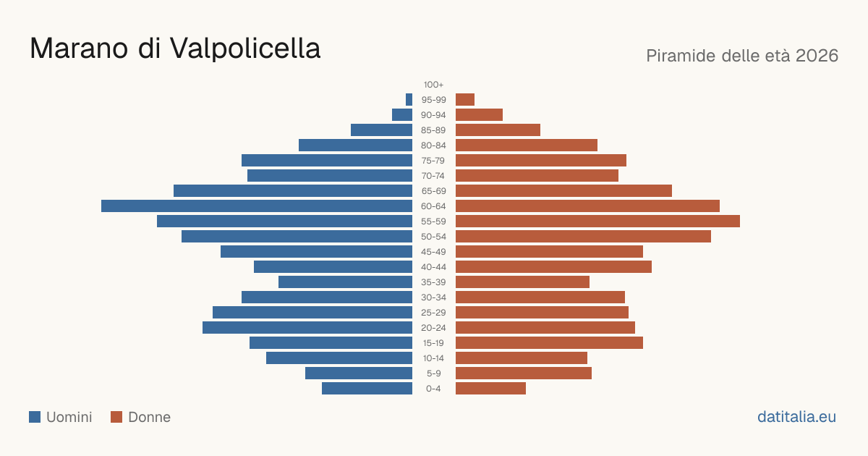Click the Piramide delle età 2026 subtitle

pos(742,56)
